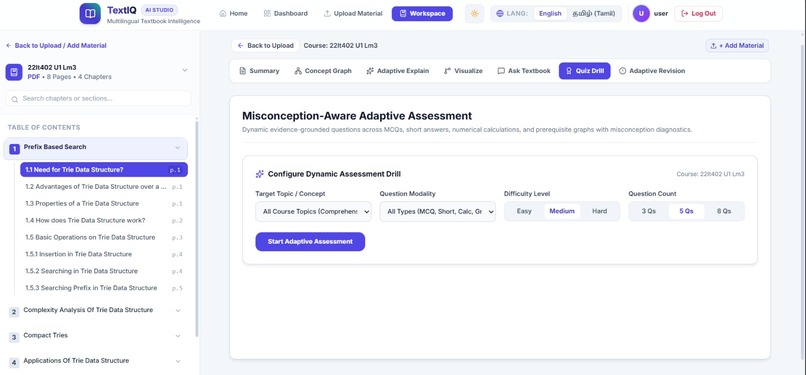Switch to the Adaptive Revision tab

tap(651, 71)
